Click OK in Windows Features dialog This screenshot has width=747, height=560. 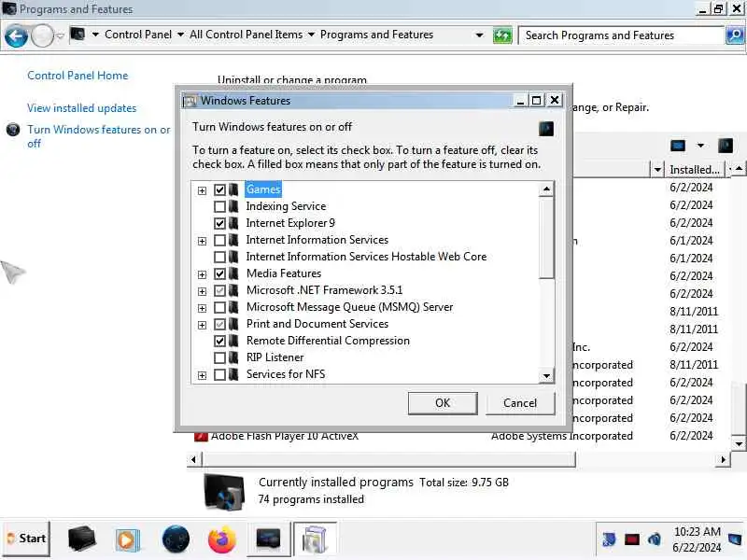pyautogui.click(x=443, y=403)
